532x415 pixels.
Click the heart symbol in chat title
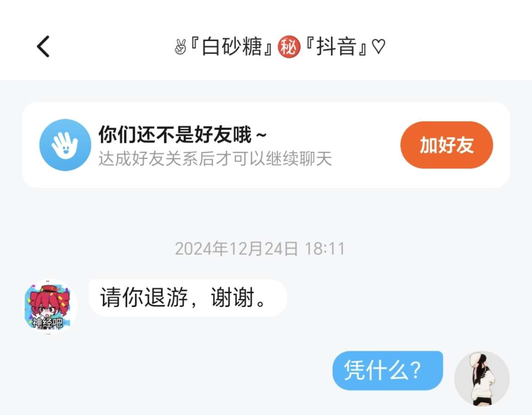coord(379,47)
